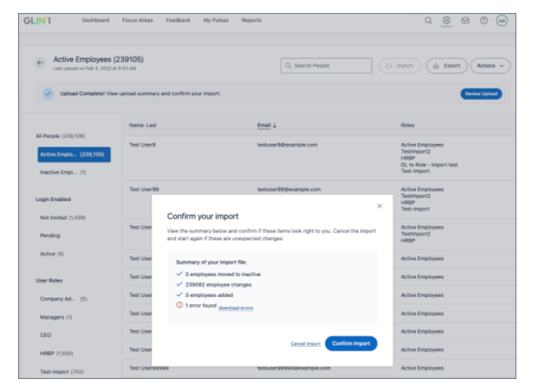Click Confirm Import button
The image size is (533, 392).
tap(351, 343)
